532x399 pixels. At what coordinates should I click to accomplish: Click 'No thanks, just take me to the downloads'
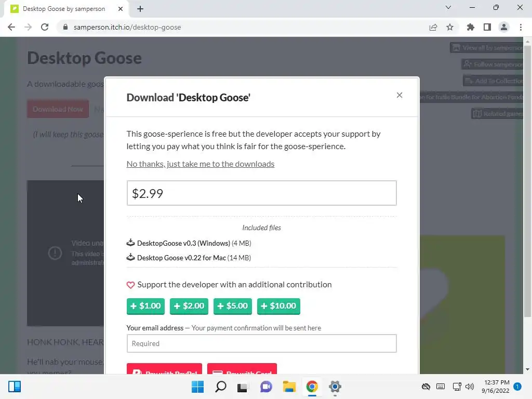(x=200, y=164)
